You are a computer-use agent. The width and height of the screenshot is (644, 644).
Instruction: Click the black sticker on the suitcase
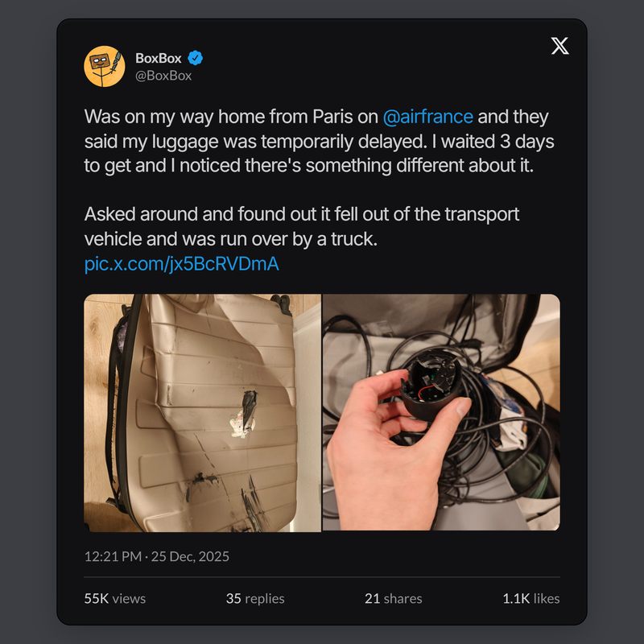(x=249, y=408)
